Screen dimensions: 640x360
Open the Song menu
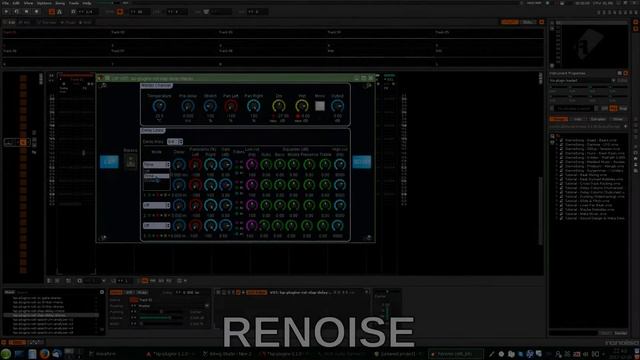(x=60, y=3)
